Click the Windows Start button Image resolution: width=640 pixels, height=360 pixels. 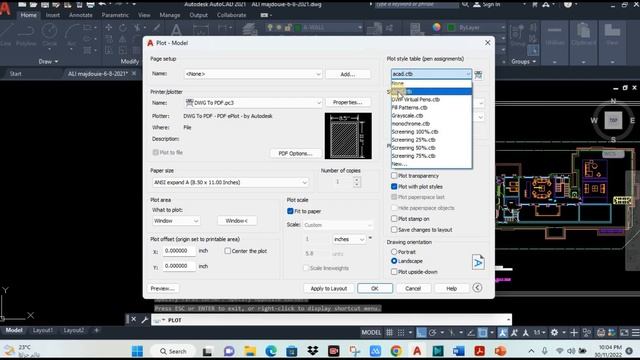pyautogui.click(x=138, y=351)
